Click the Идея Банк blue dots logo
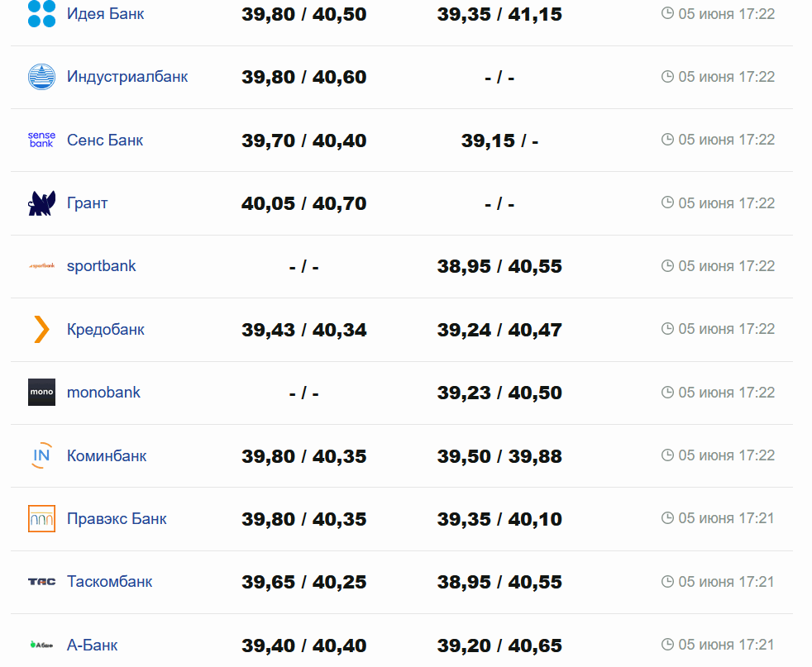Viewport: 812px width, 667px height. click(x=41, y=13)
